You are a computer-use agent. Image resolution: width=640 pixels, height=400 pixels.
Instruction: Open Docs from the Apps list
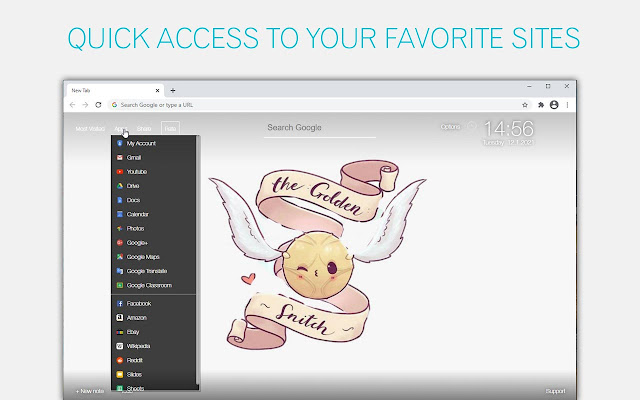[x=153, y=200]
